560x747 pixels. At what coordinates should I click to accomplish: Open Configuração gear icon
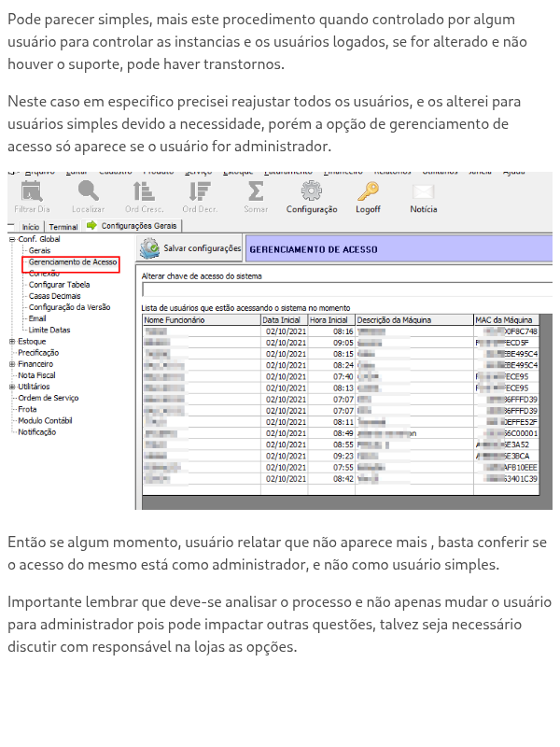click(x=312, y=191)
